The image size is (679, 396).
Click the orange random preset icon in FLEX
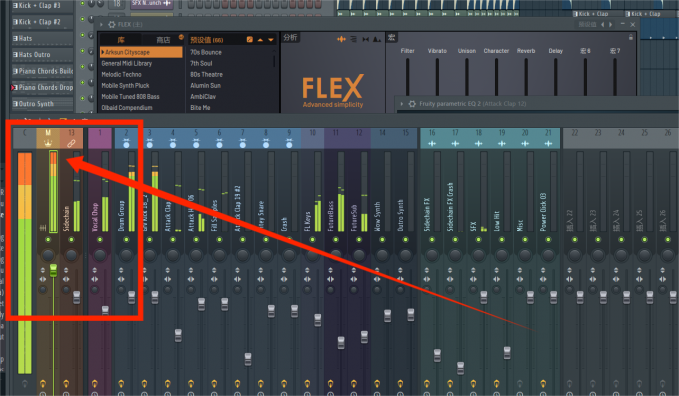coord(250,40)
